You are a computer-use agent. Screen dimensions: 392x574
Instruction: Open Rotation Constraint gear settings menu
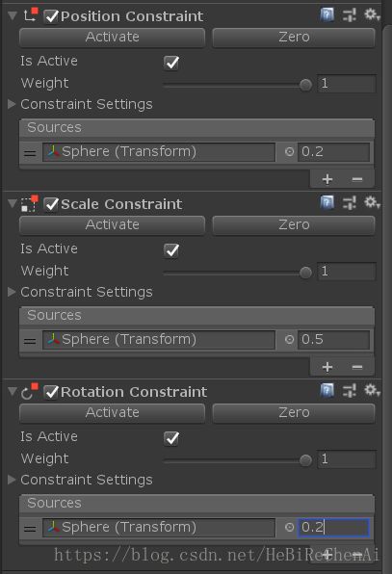click(372, 390)
